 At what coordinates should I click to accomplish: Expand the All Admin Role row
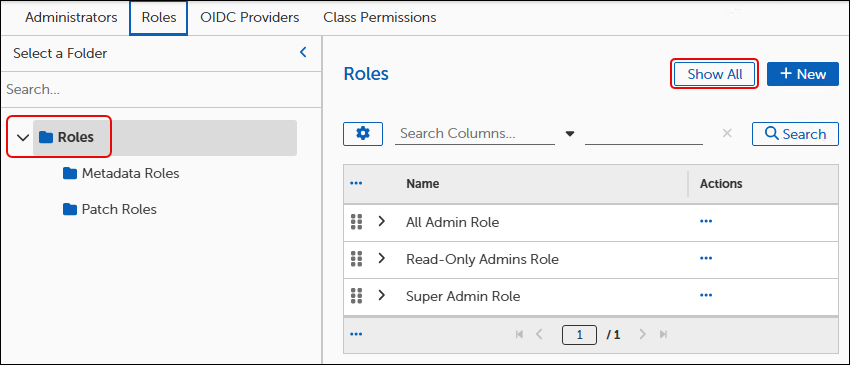tap(382, 221)
